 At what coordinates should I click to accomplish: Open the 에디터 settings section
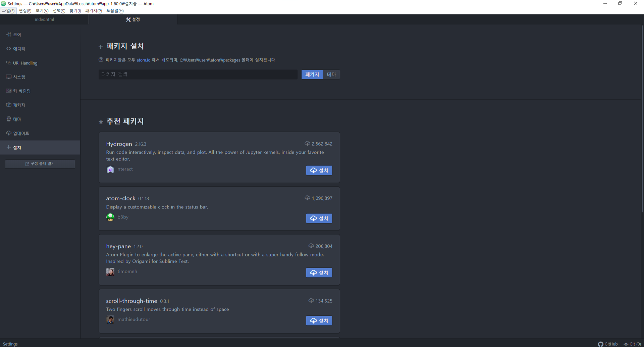40,49
